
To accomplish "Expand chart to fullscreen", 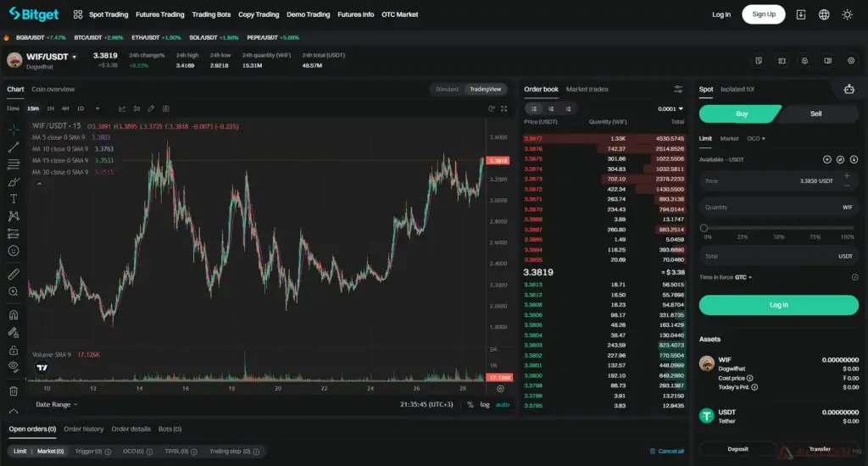I will pos(504,108).
